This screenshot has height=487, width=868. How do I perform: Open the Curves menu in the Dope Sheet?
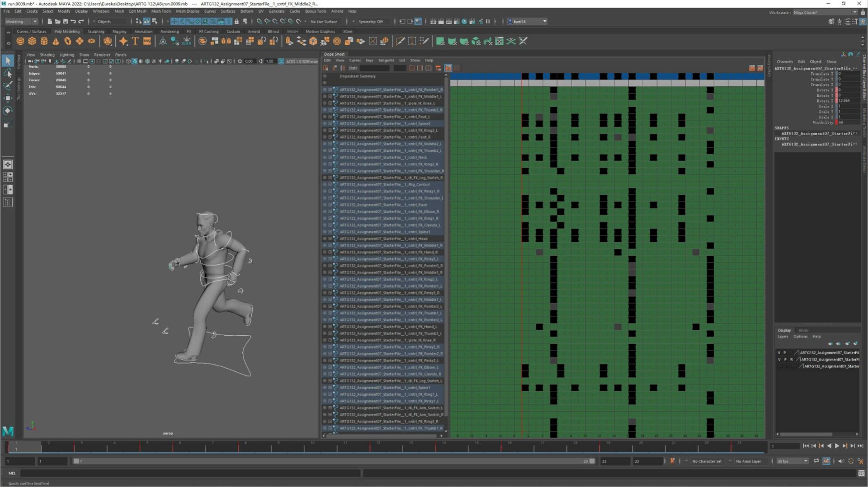coord(355,60)
